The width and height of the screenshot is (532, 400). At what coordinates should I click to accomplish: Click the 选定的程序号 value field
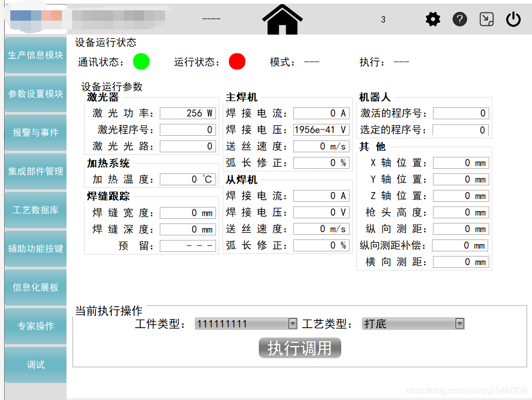pos(460,130)
